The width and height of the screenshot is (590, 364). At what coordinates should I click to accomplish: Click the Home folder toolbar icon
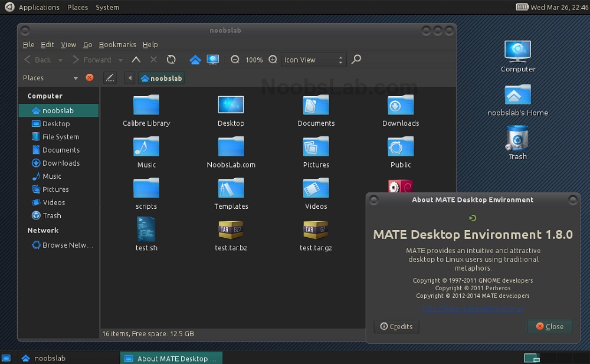pyautogui.click(x=195, y=60)
